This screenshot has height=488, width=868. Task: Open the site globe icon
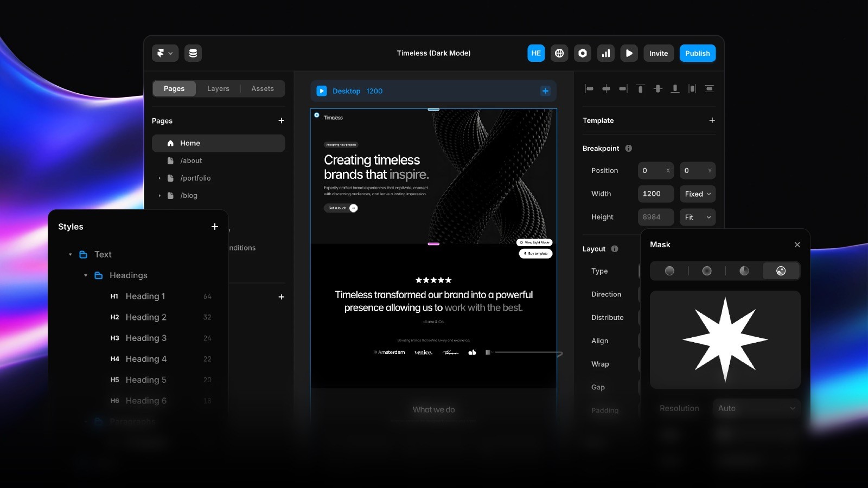tap(559, 53)
